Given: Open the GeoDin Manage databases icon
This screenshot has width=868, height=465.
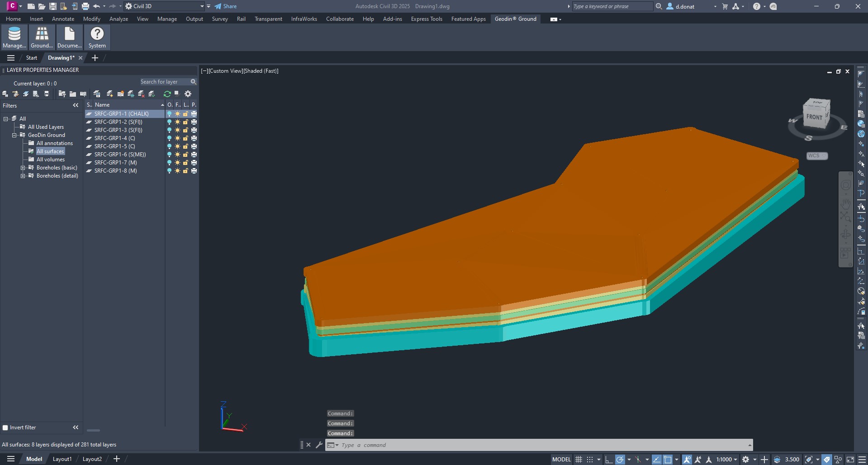Looking at the screenshot, I should (x=14, y=37).
